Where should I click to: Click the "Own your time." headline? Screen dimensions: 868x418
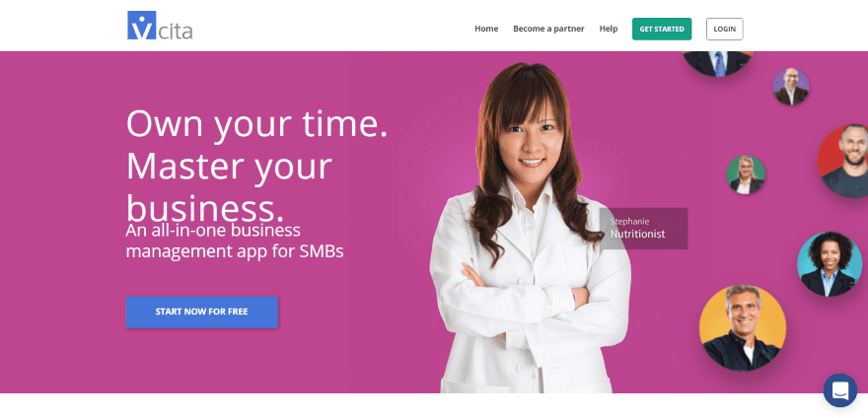click(256, 123)
